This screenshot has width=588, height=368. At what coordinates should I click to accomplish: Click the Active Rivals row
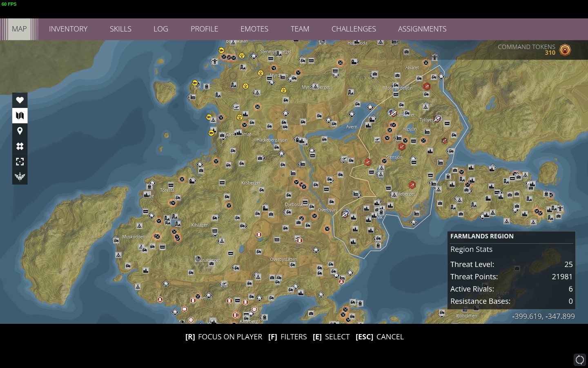pyautogui.click(x=511, y=289)
